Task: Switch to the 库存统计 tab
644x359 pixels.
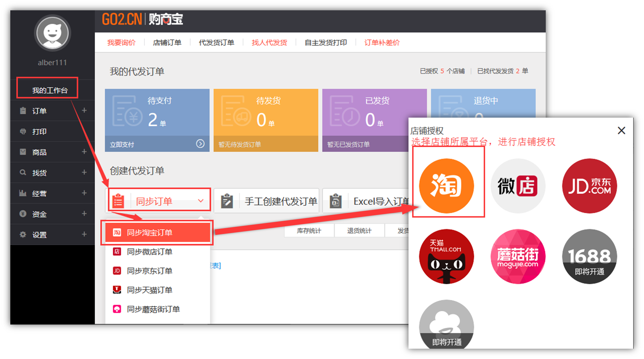Action: (309, 230)
